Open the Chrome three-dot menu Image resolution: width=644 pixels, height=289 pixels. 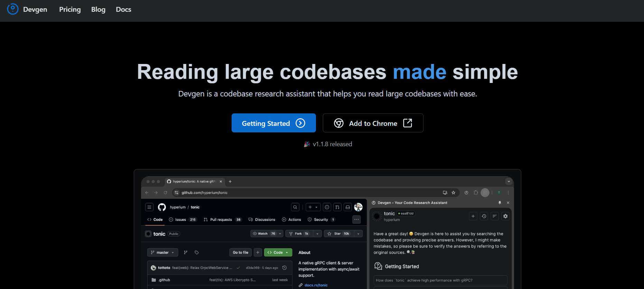[x=508, y=193]
